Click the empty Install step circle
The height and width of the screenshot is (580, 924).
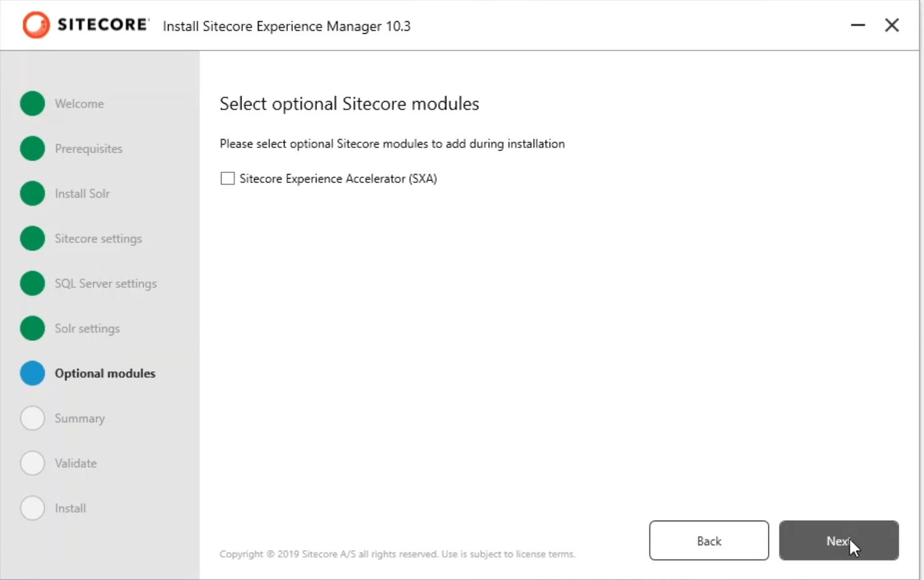pyautogui.click(x=32, y=508)
